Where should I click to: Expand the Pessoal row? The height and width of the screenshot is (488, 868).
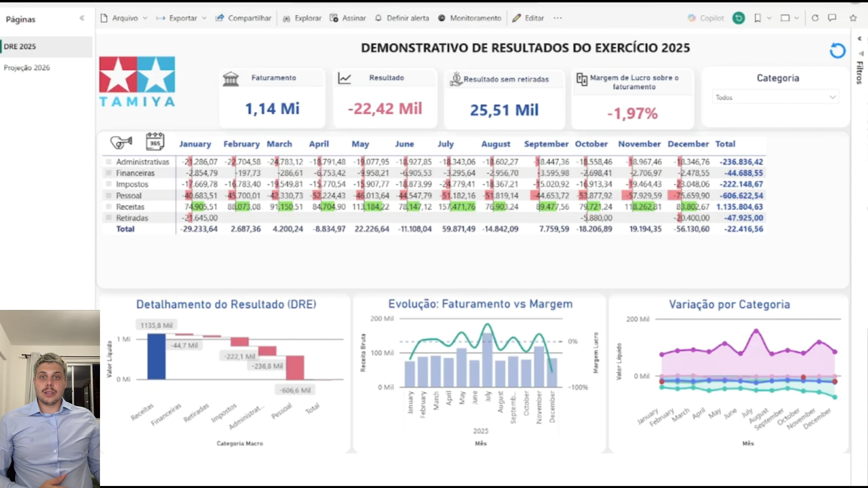(x=108, y=195)
